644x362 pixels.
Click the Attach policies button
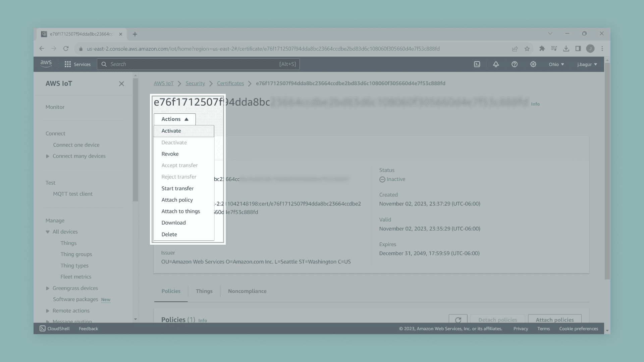[555, 320]
